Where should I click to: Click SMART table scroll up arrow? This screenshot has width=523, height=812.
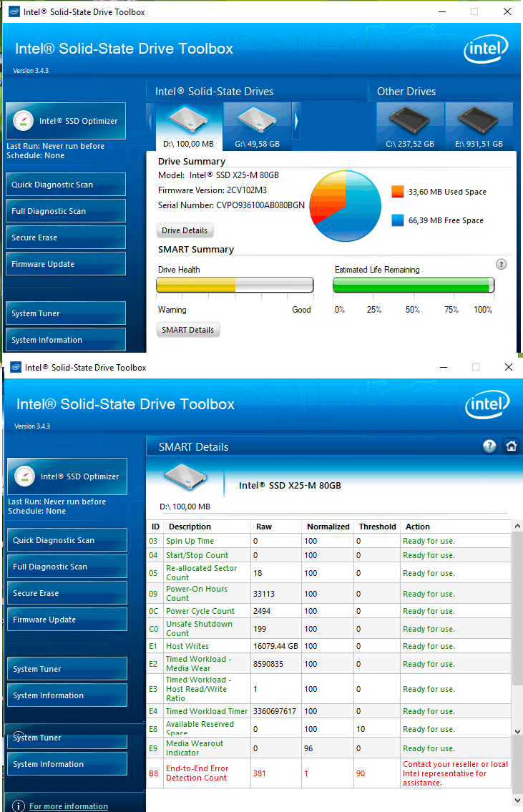[x=517, y=526]
